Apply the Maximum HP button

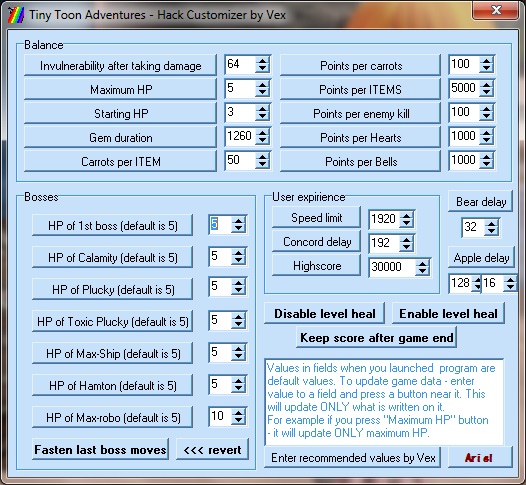pos(120,89)
